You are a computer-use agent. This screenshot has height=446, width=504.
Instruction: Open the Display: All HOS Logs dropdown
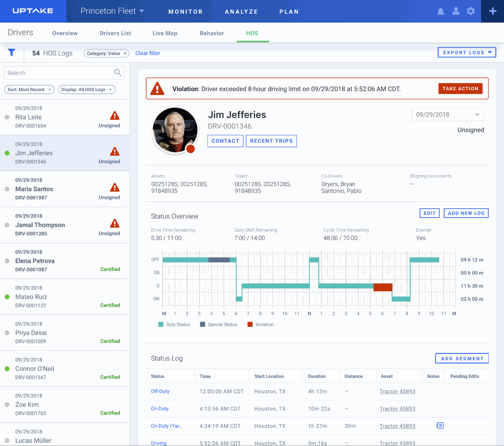tap(87, 89)
